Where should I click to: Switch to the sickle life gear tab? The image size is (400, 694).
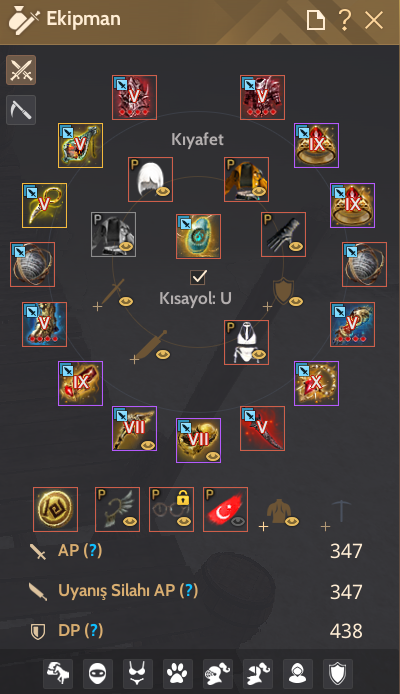(21, 110)
